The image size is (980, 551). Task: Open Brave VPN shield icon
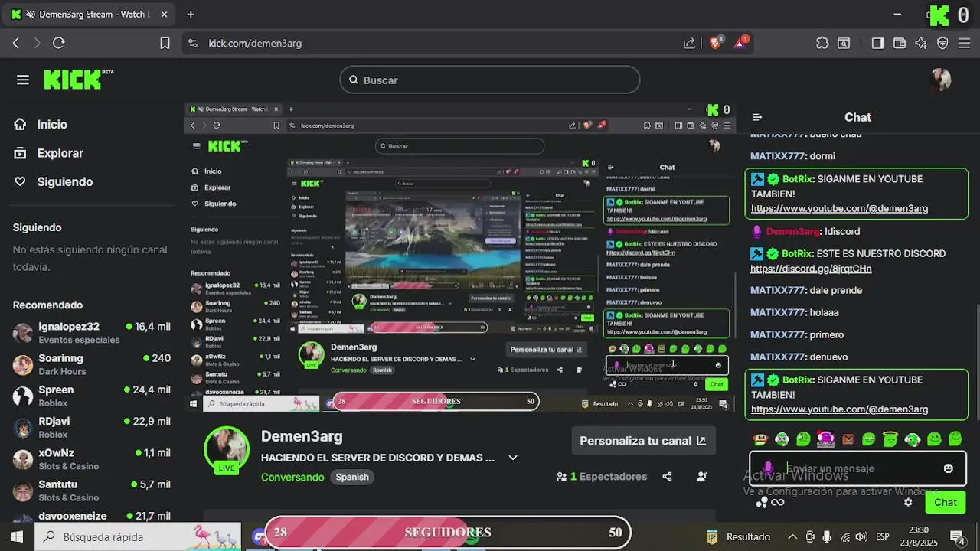tap(942, 43)
